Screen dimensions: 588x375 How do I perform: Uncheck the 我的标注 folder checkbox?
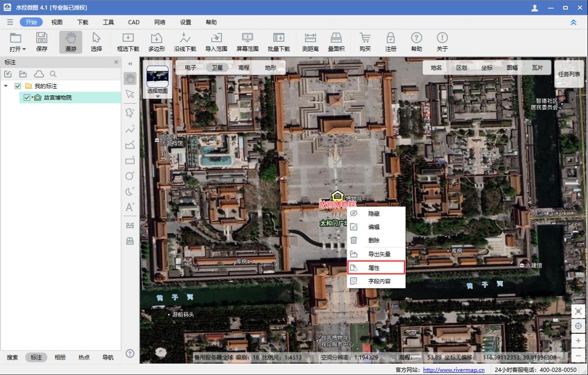click(18, 86)
